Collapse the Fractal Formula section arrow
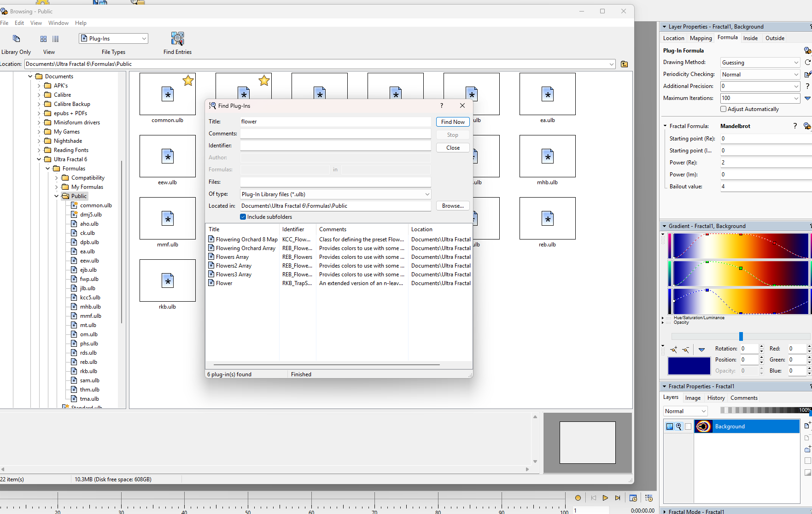 (665, 126)
